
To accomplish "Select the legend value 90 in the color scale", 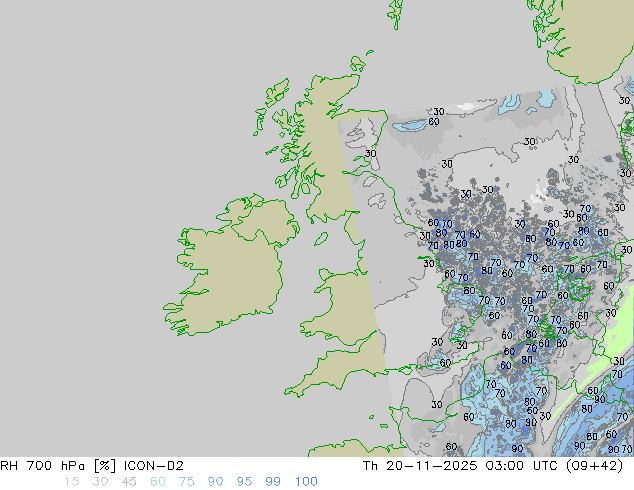I will coord(215,482).
